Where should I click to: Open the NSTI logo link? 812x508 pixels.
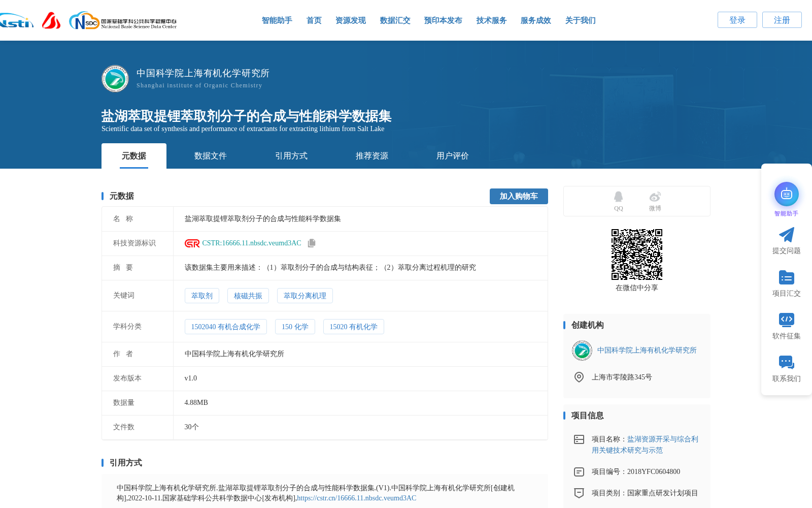[x=16, y=21]
